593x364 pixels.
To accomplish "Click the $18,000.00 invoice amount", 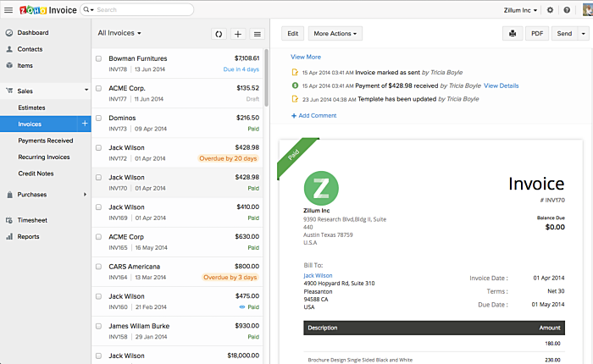I will click(x=243, y=356).
